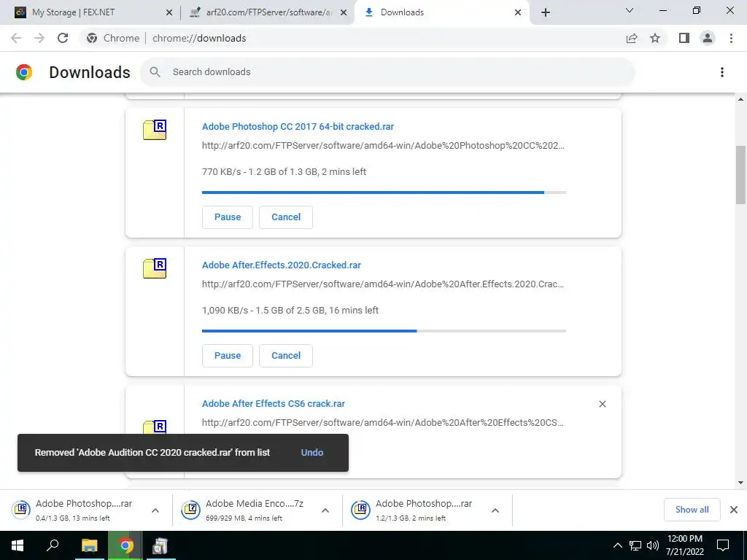
Task: Close the My Storage FEX.NET tab
Action: click(x=169, y=12)
